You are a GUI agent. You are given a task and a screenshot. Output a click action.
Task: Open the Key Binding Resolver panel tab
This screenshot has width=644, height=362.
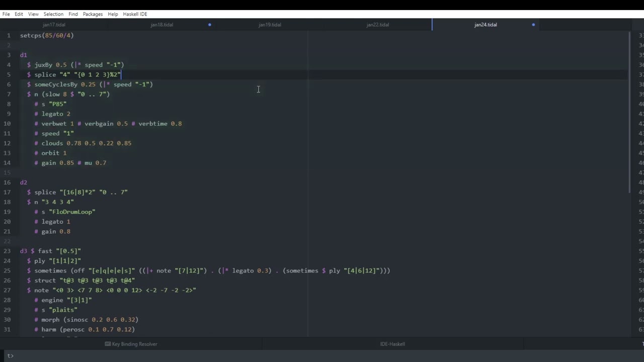[x=131, y=344]
